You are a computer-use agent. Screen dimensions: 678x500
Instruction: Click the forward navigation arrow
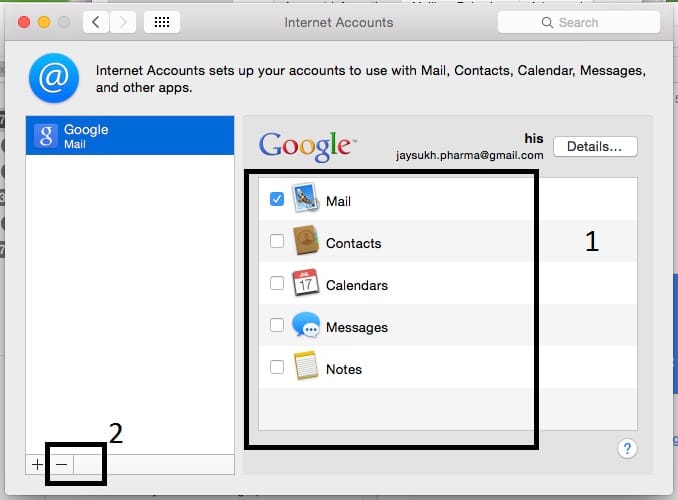[123, 22]
